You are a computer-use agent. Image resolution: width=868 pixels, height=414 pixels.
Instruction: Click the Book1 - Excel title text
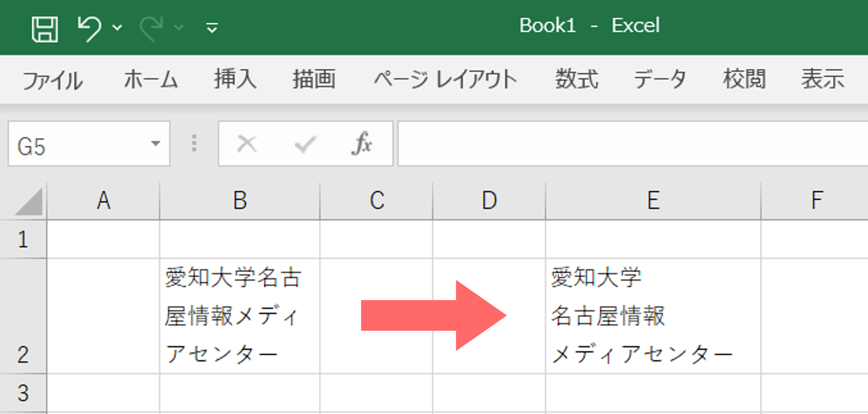(x=589, y=26)
